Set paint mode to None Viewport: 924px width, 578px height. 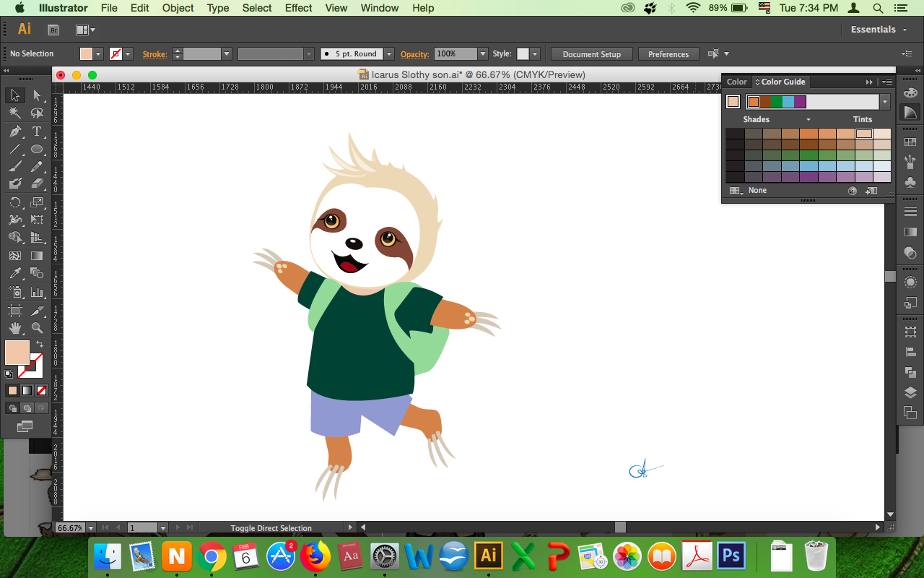tap(41, 390)
